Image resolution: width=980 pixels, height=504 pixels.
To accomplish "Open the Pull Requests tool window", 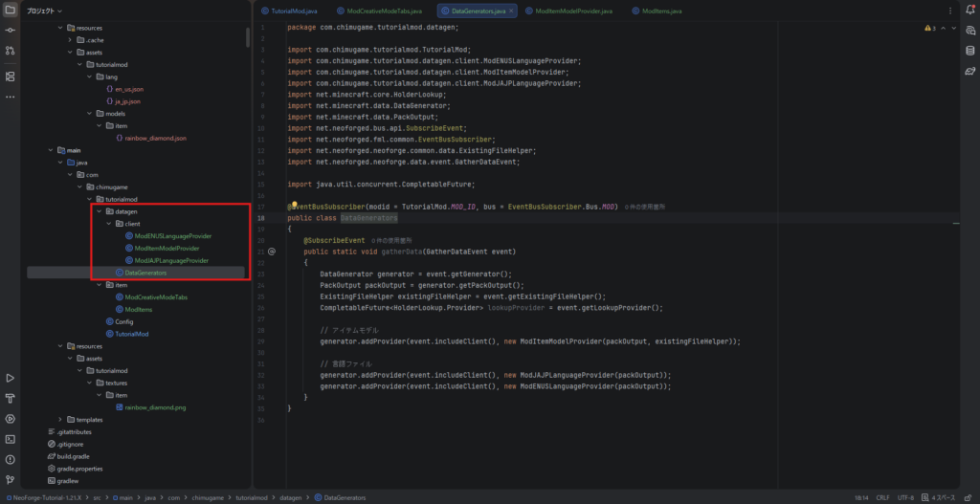I will (11, 53).
